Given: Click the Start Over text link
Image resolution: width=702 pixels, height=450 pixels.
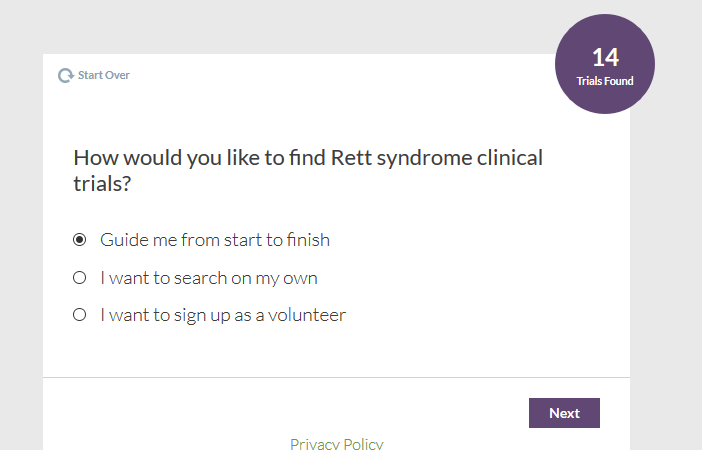Looking at the screenshot, I should coord(104,76).
